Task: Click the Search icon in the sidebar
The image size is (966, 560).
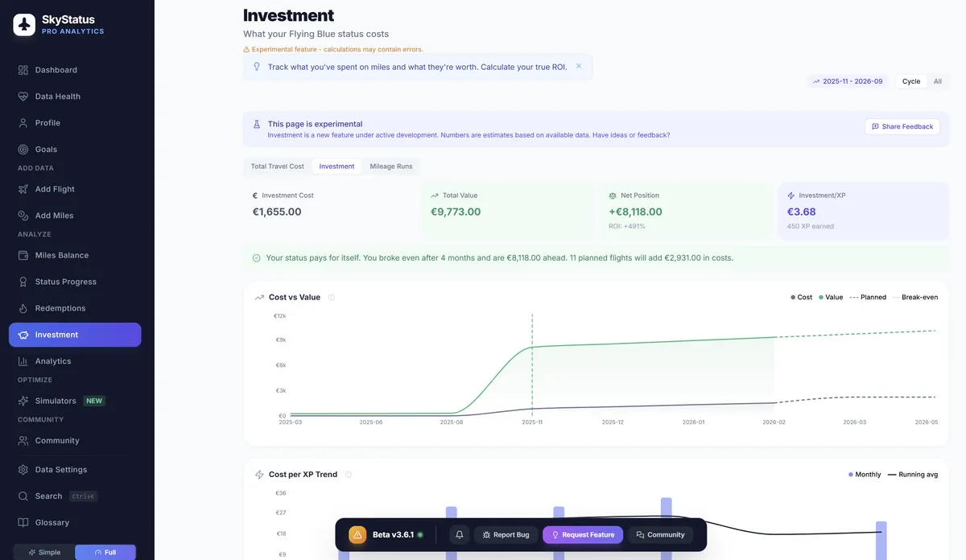Action: (23, 496)
